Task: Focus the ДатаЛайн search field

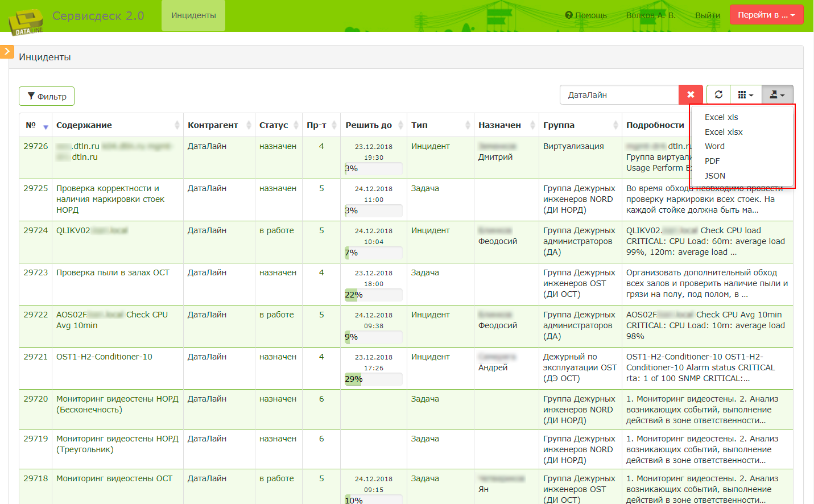Action: point(619,95)
